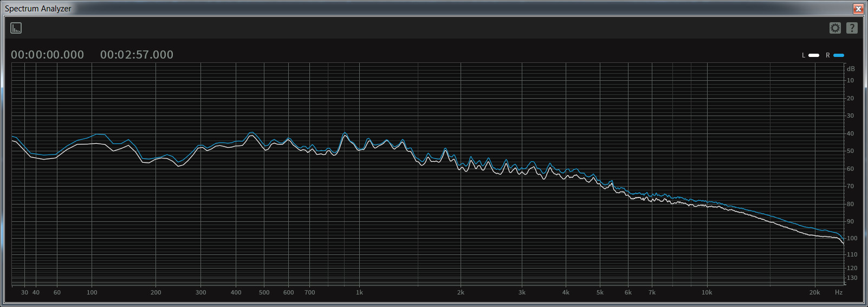The height and width of the screenshot is (307, 868).
Task: Click the 7k frequency axis label
Action: coord(652,292)
